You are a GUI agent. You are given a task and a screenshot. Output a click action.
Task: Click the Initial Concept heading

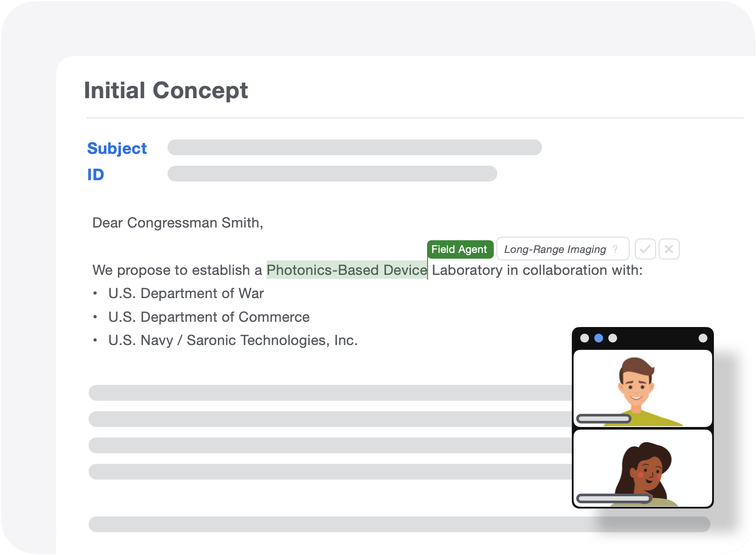coord(166,91)
